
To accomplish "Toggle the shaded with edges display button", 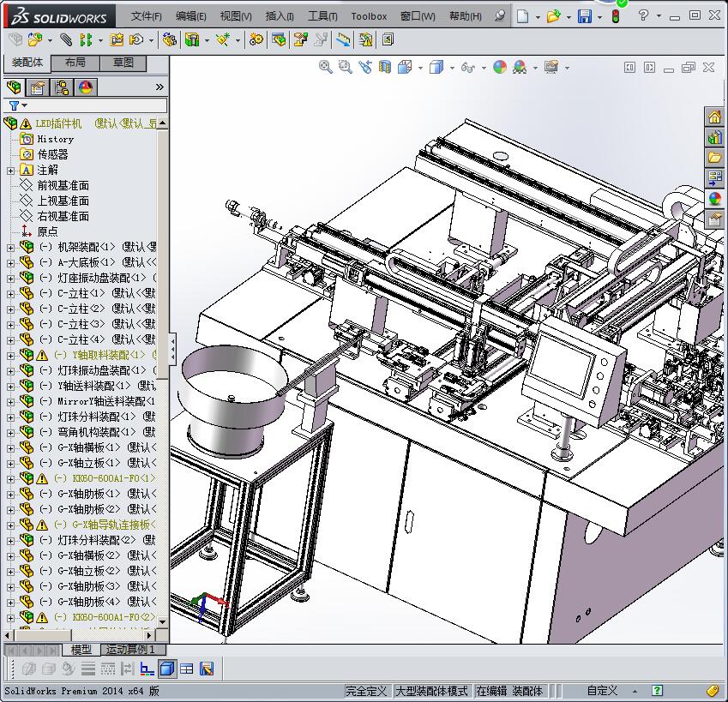I will pos(167,669).
